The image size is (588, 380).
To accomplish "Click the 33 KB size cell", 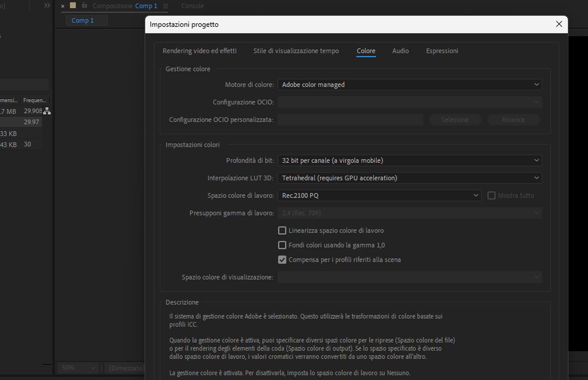I will (x=8, y=134).
